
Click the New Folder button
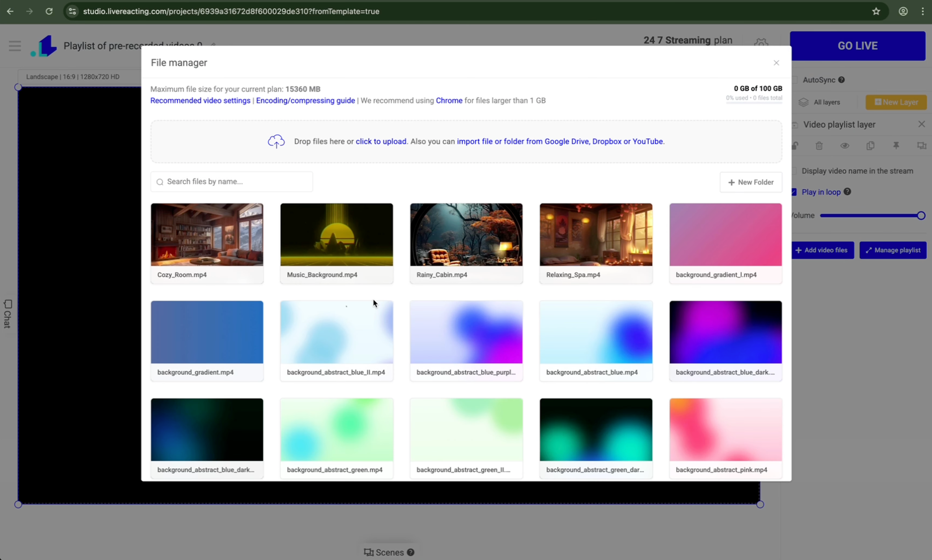[751, 182]
